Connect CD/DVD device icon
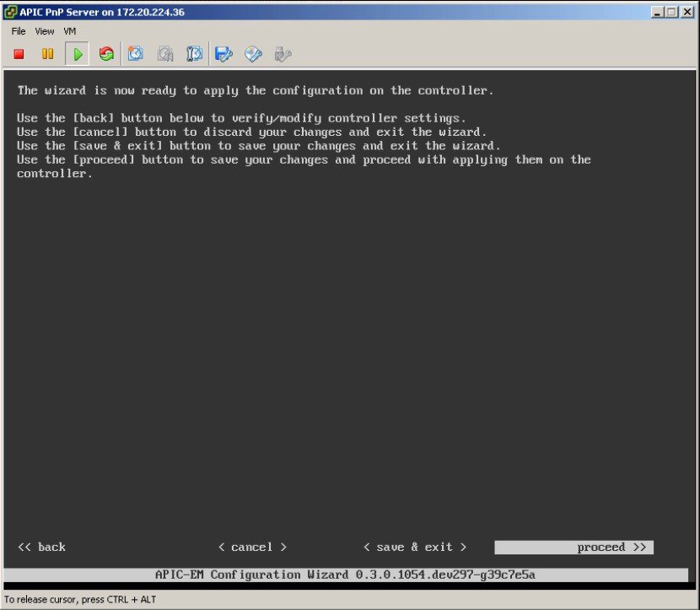700x610 pixels. [x=253, y=54]
